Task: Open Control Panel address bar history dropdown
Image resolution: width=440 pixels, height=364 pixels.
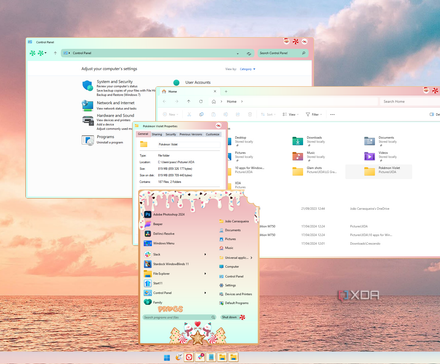Action: coord(238,53)
